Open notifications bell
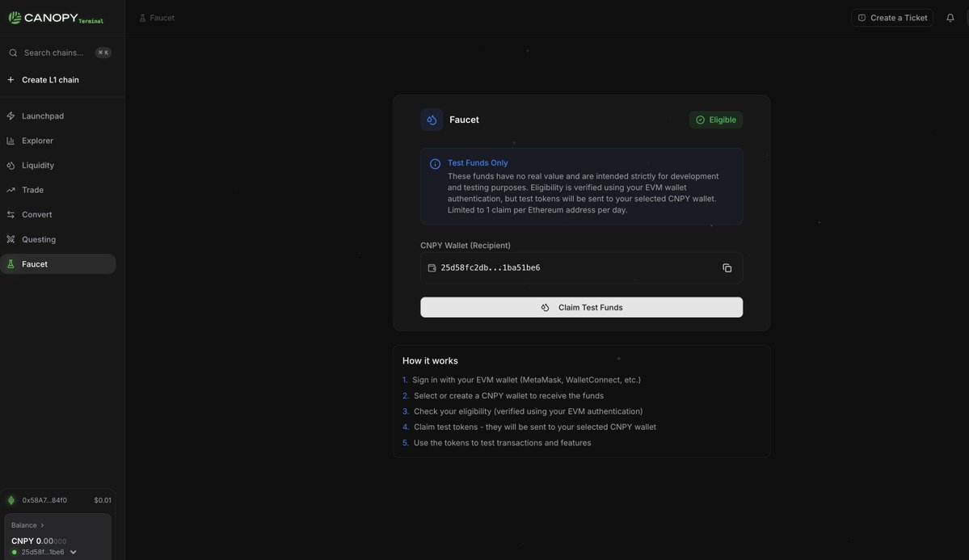 tap(950, 18)
